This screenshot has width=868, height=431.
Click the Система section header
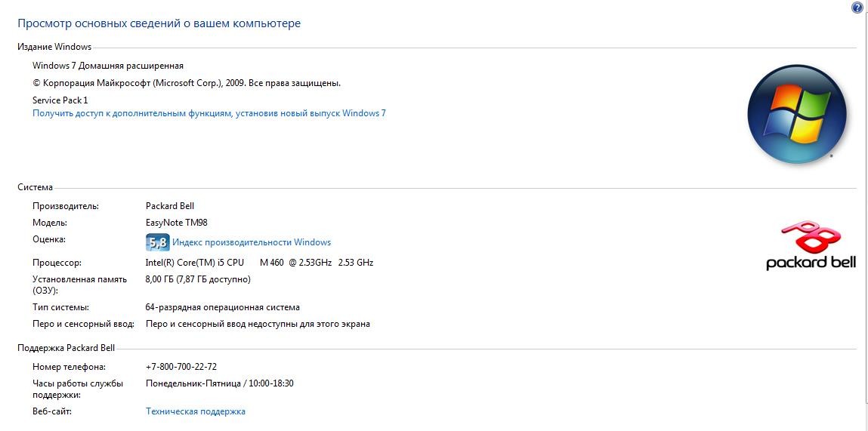point(36,187)
